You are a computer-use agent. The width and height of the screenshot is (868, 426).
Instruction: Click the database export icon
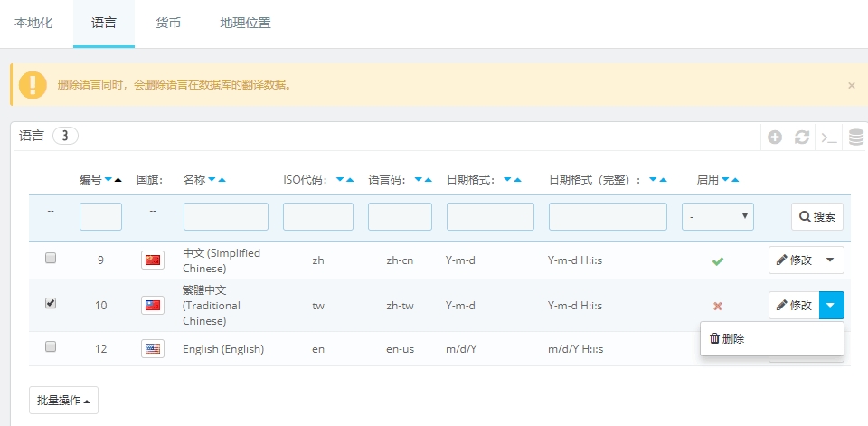coord(855,137)
